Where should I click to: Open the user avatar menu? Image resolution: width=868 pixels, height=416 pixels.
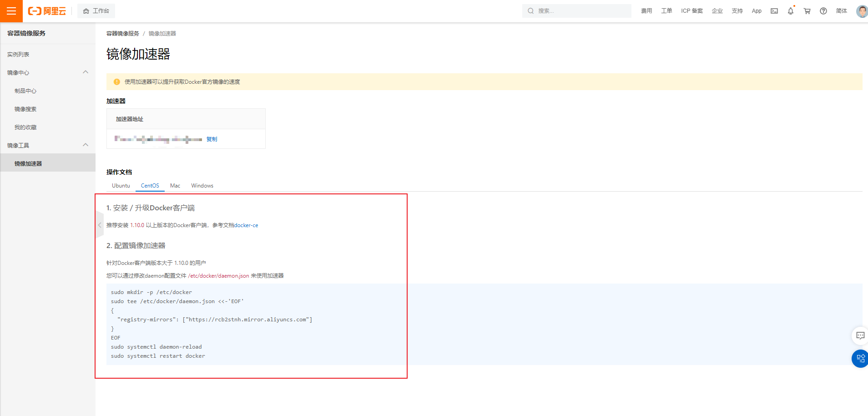pyautogui.click(x=862, y=11)
